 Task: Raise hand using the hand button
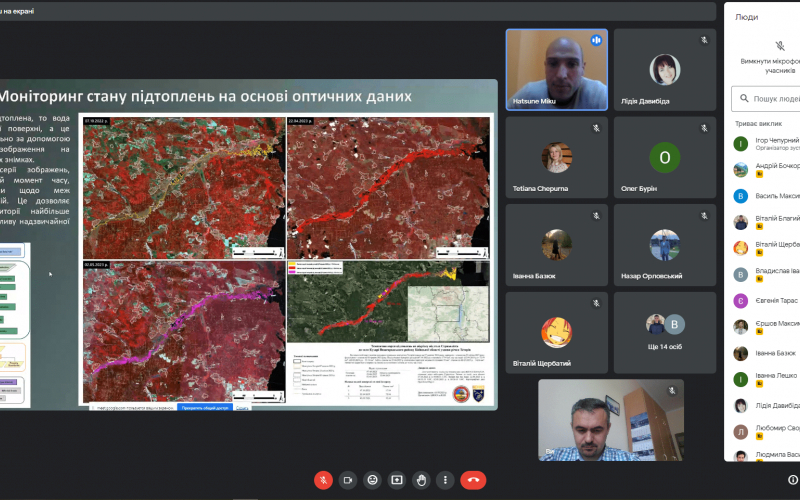(421, 480)
